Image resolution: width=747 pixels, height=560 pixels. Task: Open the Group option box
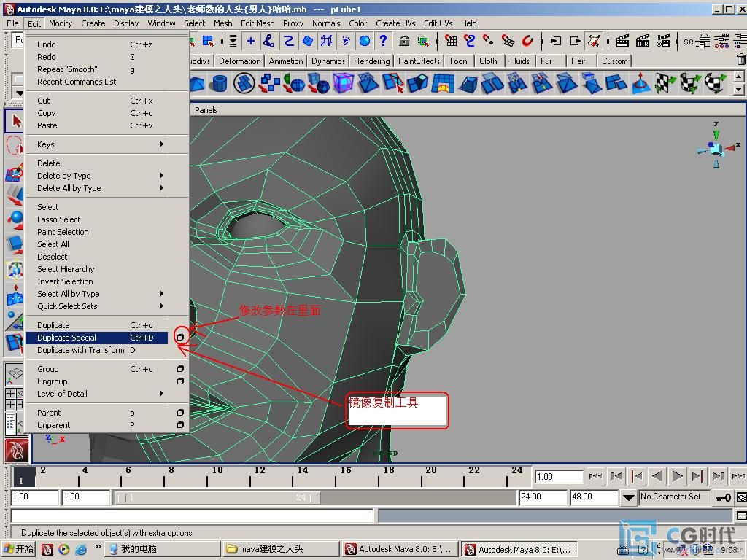(180, 368)
